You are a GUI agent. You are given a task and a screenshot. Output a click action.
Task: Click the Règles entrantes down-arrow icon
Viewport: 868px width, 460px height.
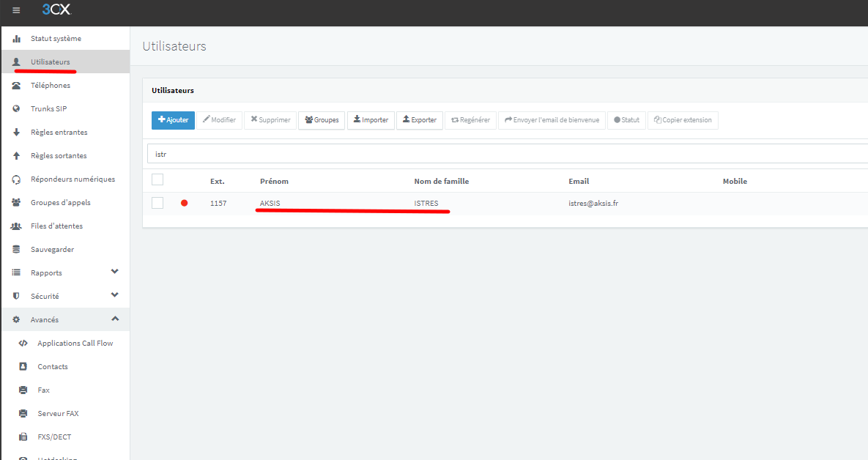click(x=17, y=133)
